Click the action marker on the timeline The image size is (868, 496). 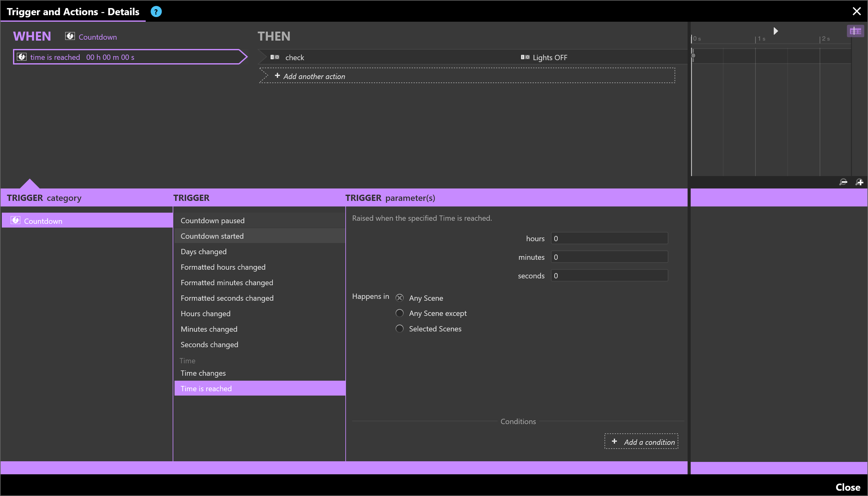[x=693, y=55]
